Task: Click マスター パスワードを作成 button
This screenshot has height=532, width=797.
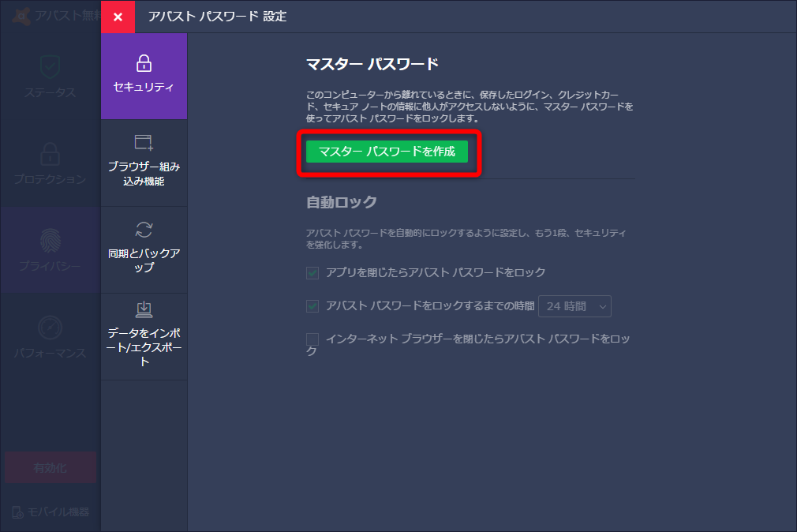Action: coord(387,152)
